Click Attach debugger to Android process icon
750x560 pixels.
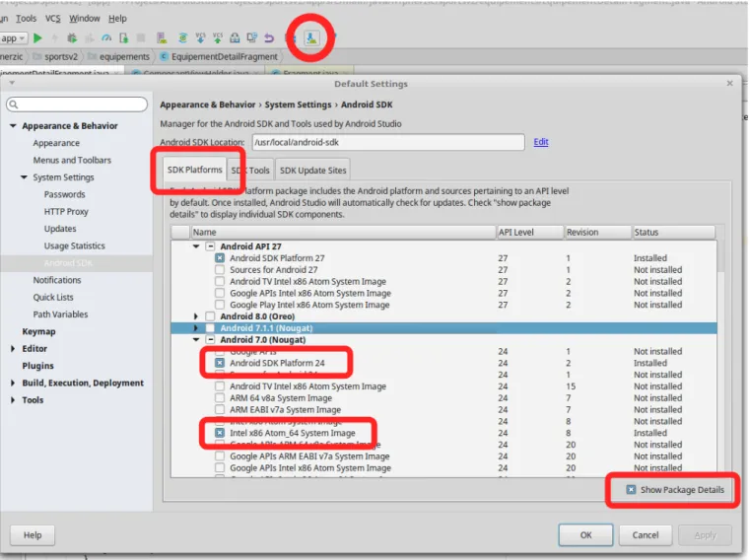coord(123,37)
